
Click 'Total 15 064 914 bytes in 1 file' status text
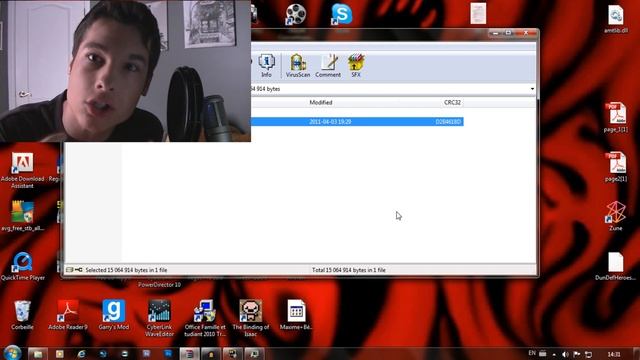[349, 270]
